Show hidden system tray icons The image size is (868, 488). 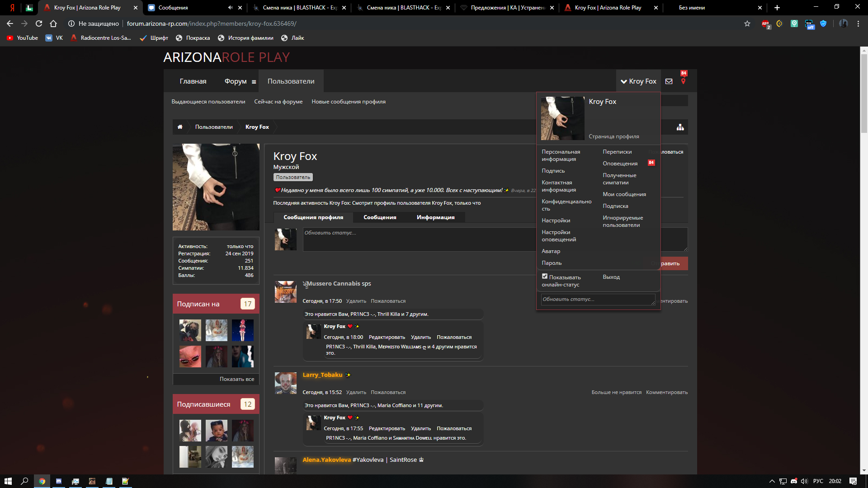click(x=772, y=481)
